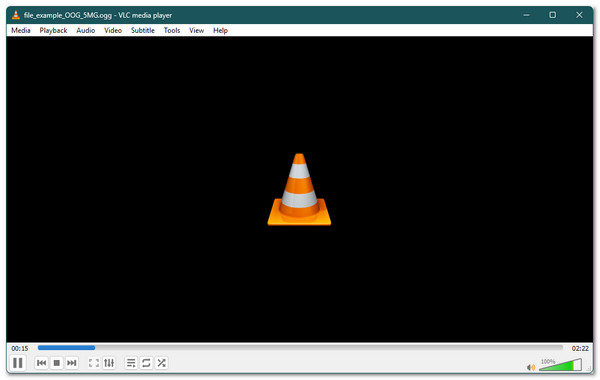The image size is (600, 380).
Task: Open the Media menu
Action: tap(21, 30)
